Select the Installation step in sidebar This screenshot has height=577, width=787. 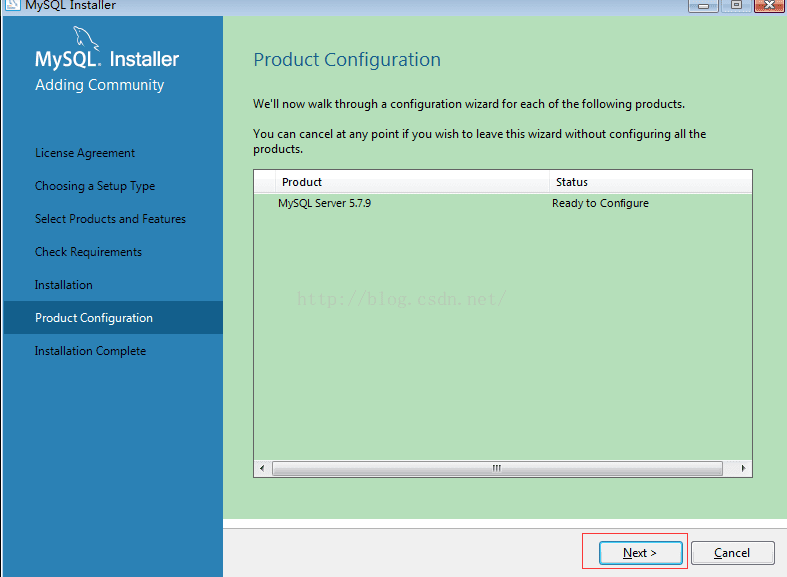click(64, 285)
